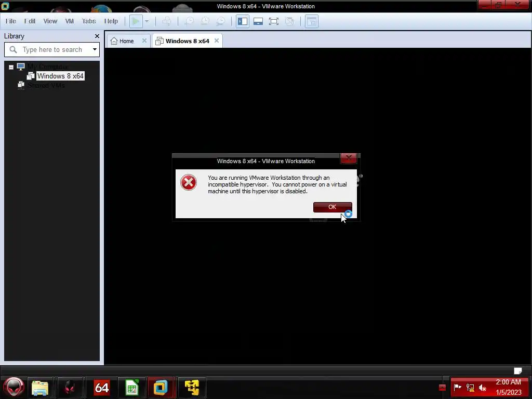Click the Unity mode toolbar icon
This screenshot has height=399, width=532.
click(x=289, y=21)
